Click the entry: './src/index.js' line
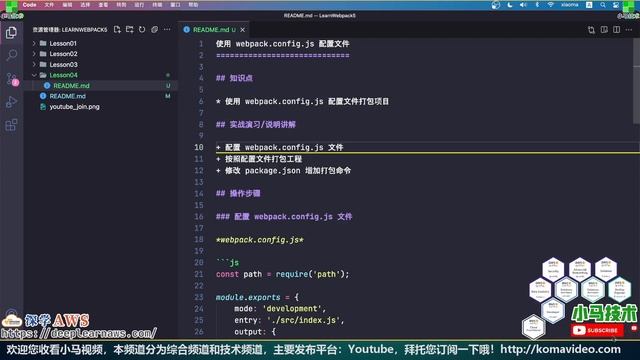This screenshot has height=360, width=640. click(x=289, y=320)
